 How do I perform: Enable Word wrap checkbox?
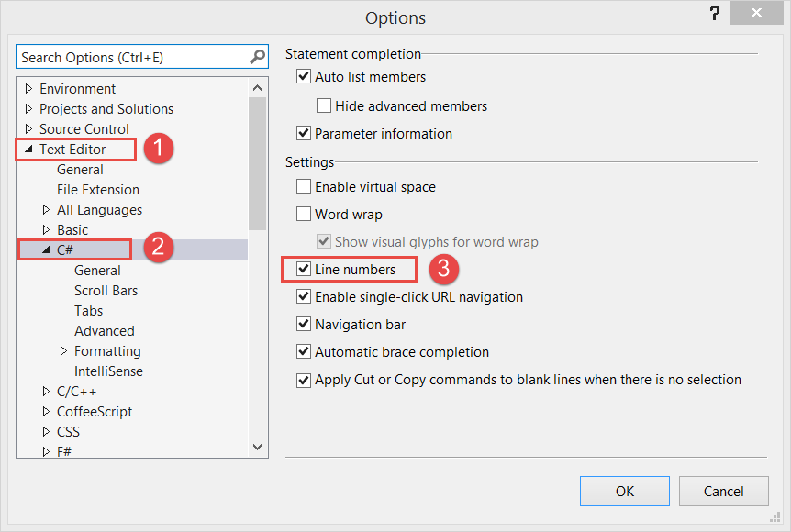pos(303,215)
